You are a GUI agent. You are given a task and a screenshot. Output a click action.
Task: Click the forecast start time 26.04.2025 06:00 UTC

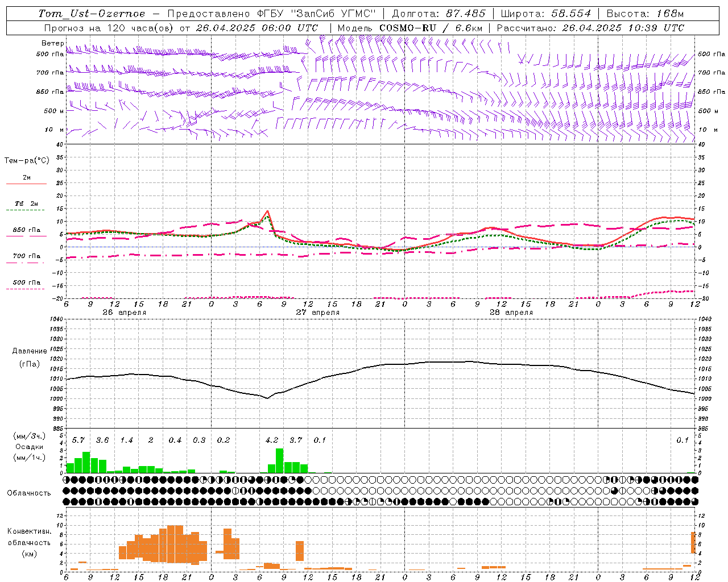pyautogui.click(x=257, y=28)
